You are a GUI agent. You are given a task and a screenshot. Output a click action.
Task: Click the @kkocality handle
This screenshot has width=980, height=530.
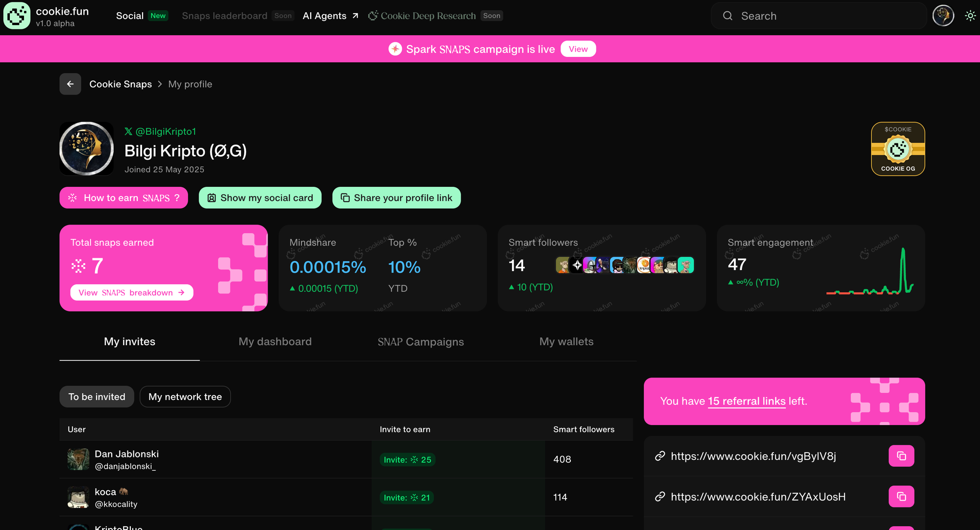116,504
